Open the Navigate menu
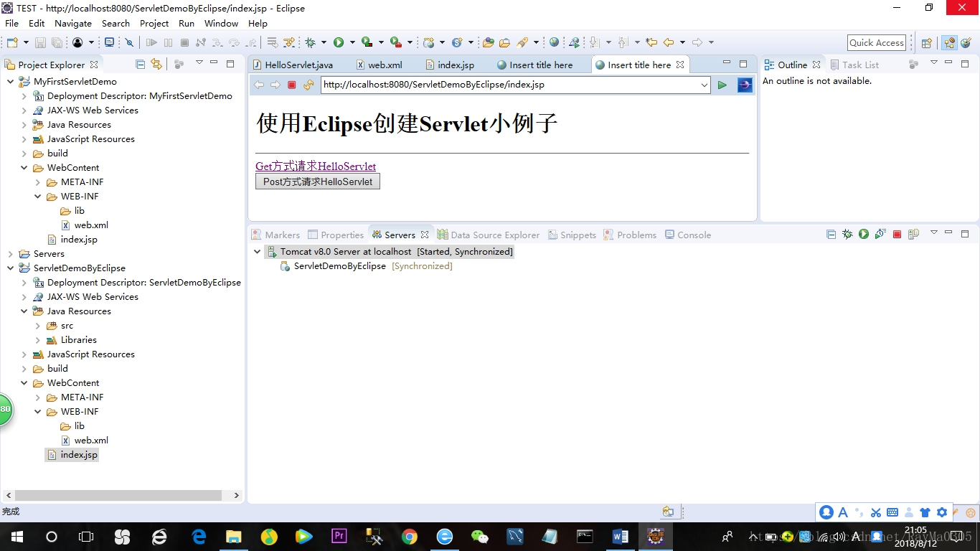This screenshot has width=980, height=551. pyautogui.click(x=73, y=23)
